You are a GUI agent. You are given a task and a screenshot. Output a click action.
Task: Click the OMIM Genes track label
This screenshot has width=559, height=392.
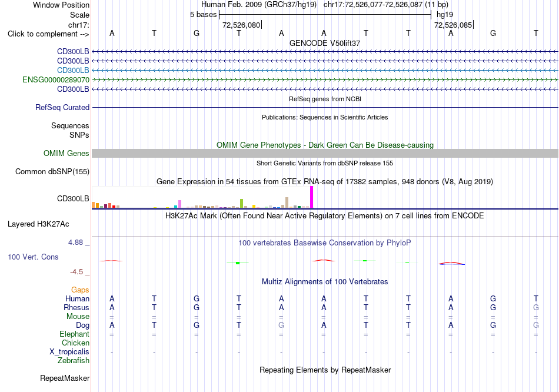(x=66, y=154)
